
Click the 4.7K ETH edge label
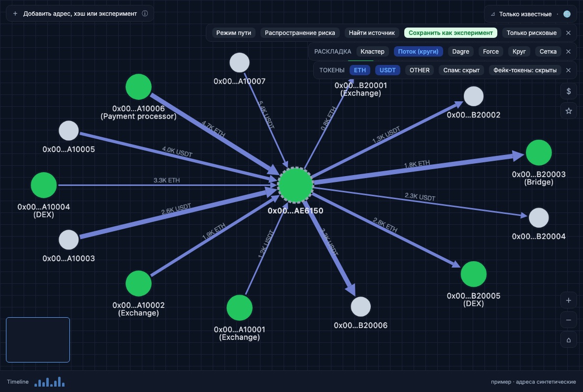click(x=213, y=129)
